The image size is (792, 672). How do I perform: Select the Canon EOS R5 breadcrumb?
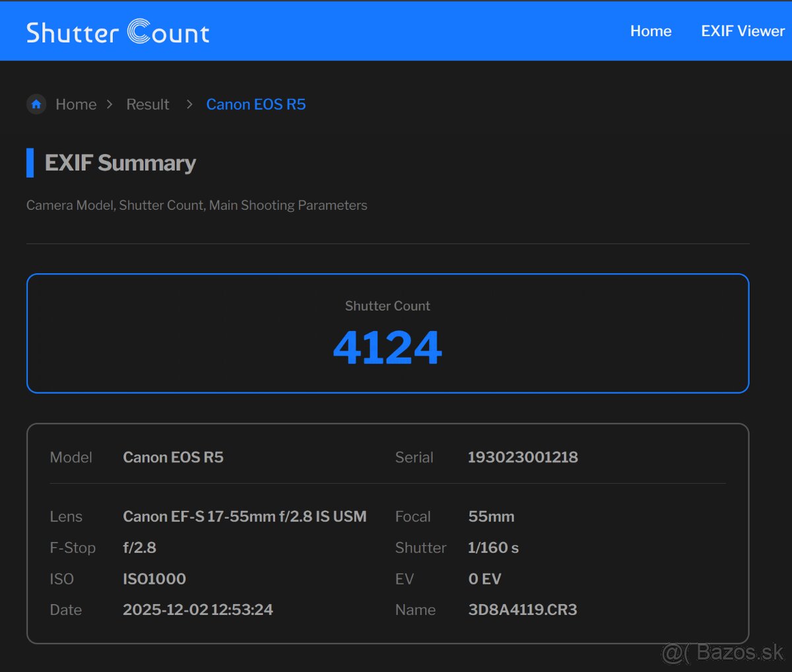pos(256,104)
